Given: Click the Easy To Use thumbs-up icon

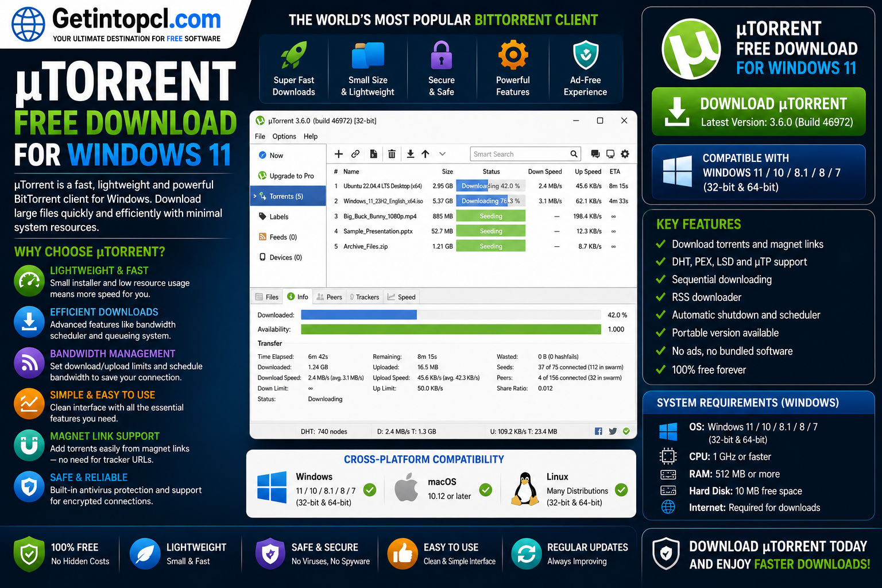Looking at the screenshot, I should 403,554.
